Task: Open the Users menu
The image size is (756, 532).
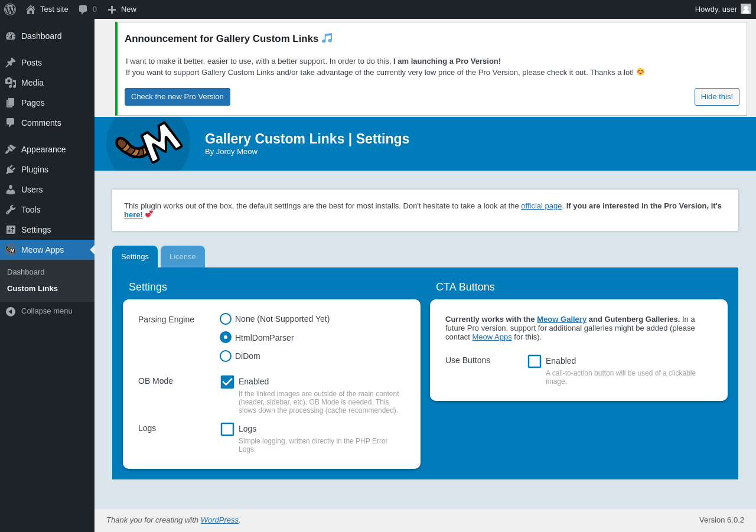Action: coord(47,190)
